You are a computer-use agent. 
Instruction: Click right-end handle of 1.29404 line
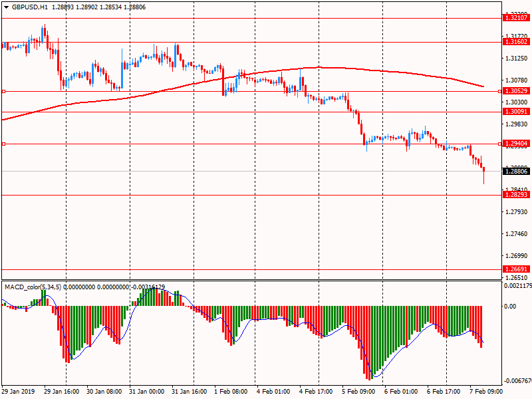tap(499, 144)
